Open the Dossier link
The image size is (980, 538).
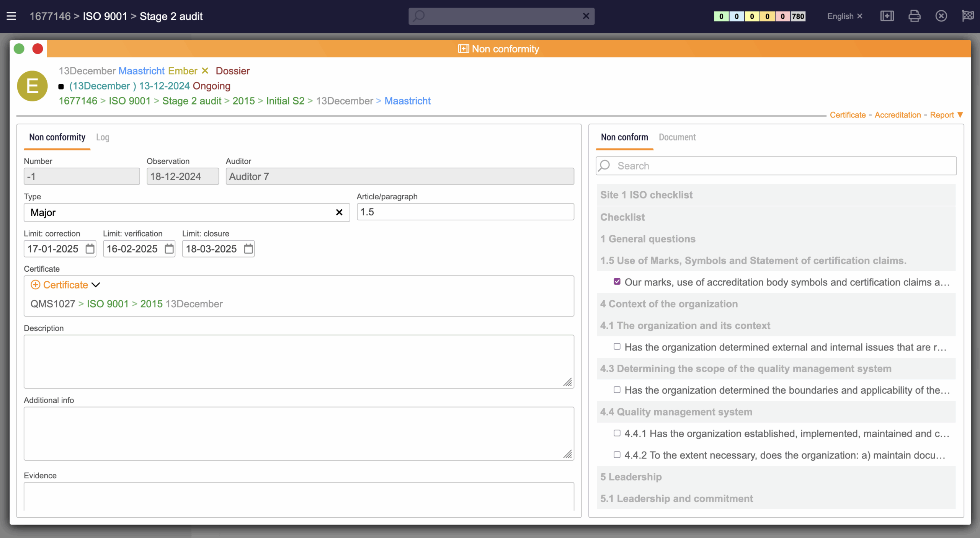[x=232, y=71]
